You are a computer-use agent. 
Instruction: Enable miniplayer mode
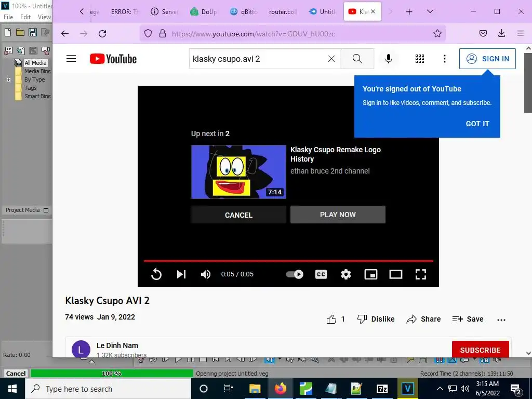tap(371, 274)
